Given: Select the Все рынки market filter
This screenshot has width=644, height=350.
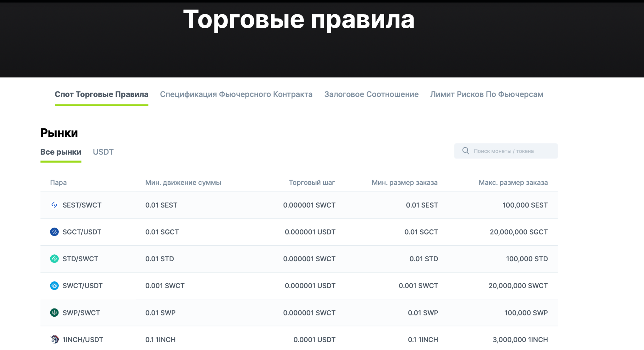Looking at the screenshot, I should coord(61,152).
